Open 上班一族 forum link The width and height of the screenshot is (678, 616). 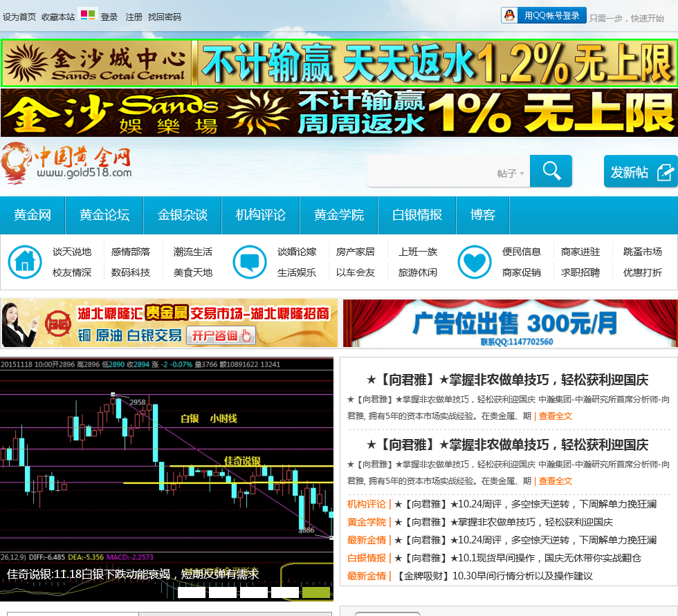tap(418, 252)
